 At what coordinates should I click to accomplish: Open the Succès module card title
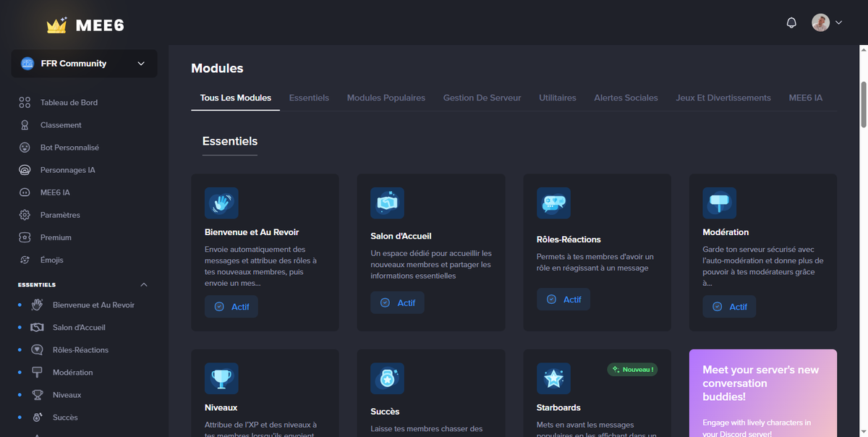[385, 411]
